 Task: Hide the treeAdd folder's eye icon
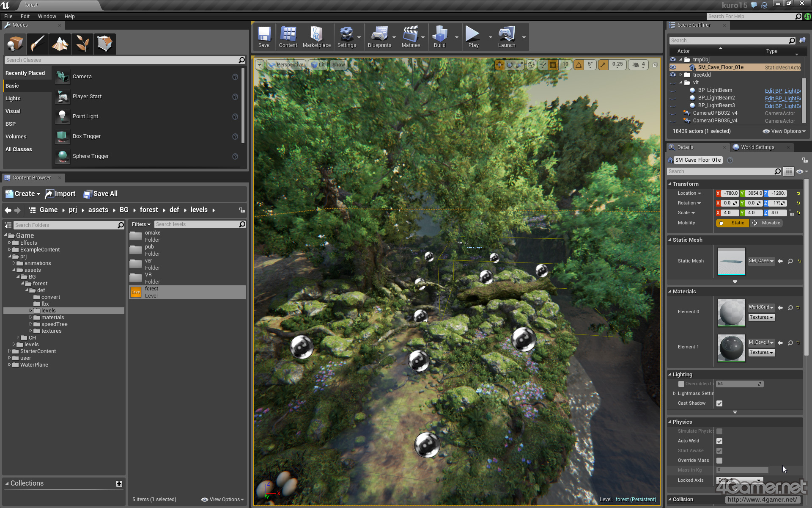point(673,75)
